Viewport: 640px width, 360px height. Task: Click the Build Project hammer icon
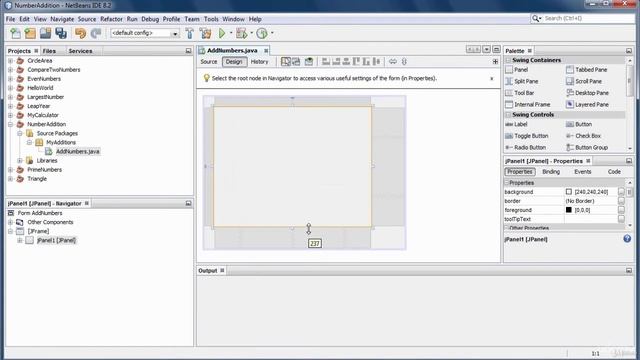190,33
